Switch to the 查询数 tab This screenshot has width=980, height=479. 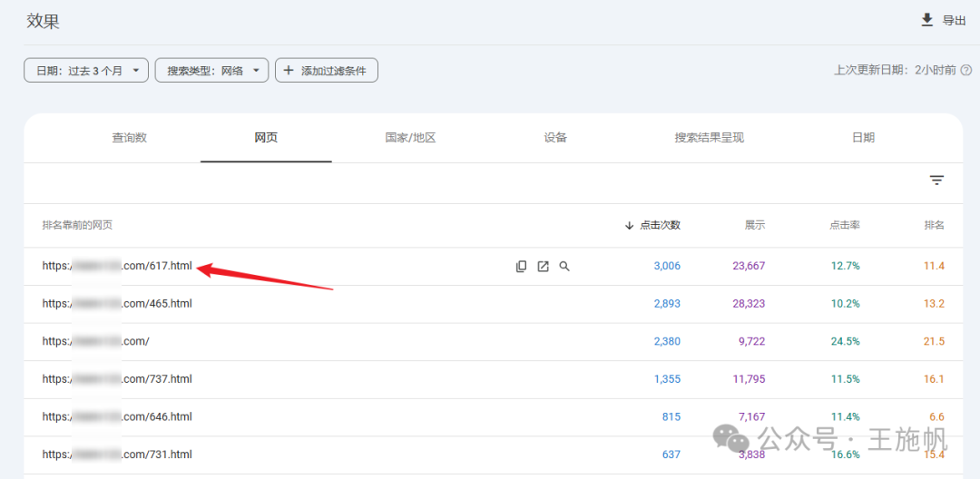point(130,138)
